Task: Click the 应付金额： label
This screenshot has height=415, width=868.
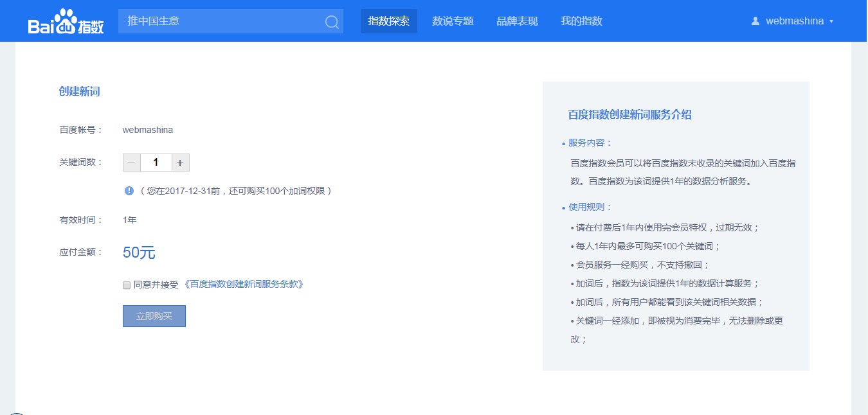Action: pyautogui.click(x=81, y=252)
